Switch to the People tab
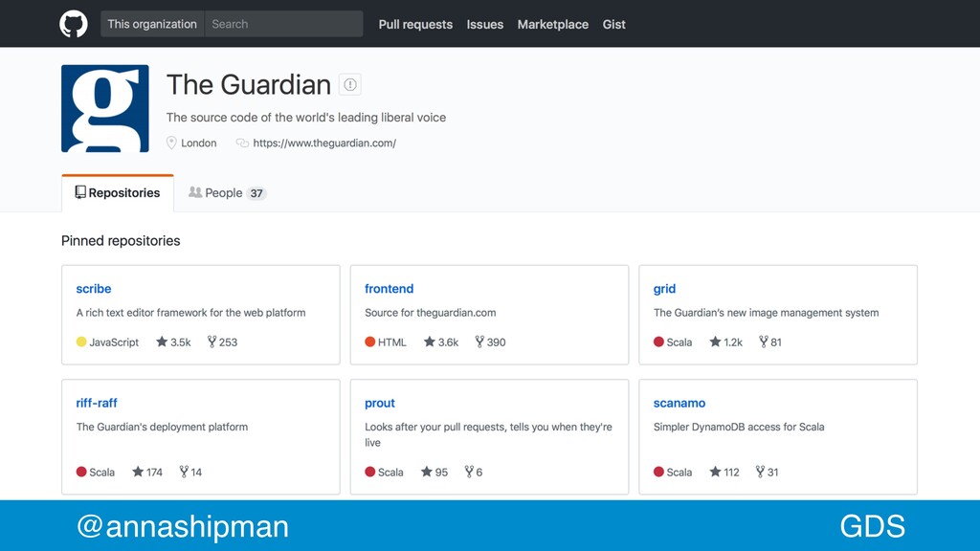Screen dimensions: 980x551 (x=228, y=193)
